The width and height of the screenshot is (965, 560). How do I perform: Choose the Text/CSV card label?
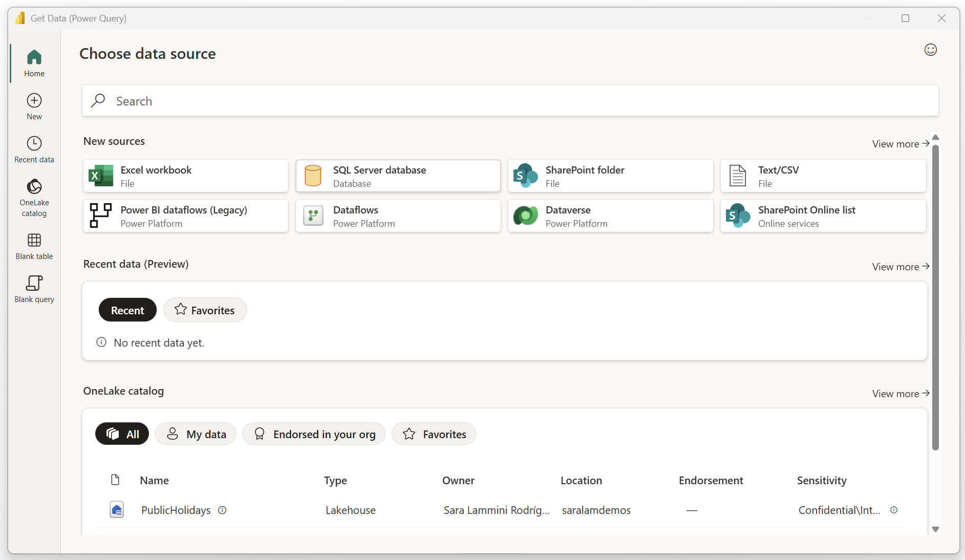click(779, 170)
